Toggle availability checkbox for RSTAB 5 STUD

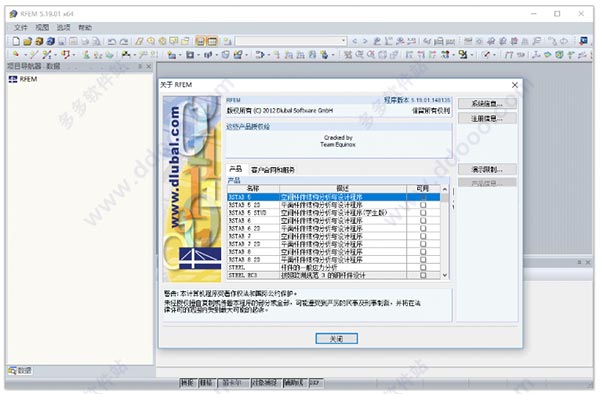click(423, 213)
